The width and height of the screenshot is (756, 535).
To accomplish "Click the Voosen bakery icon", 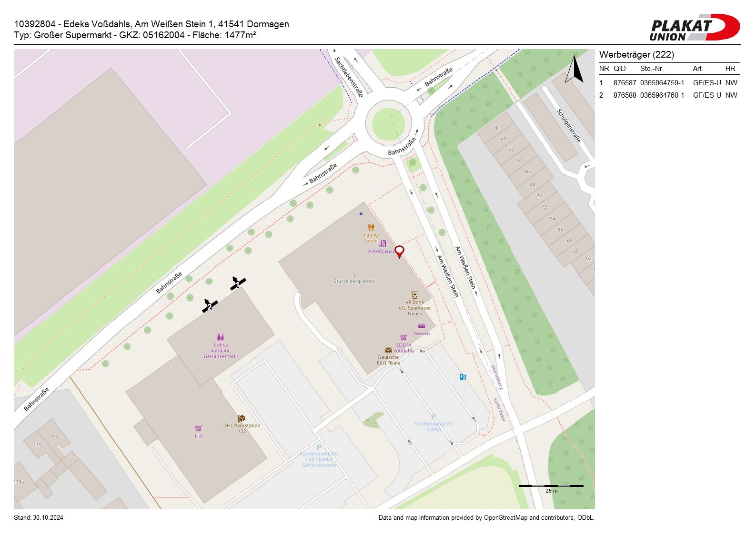I will click(x=421, y=326).
